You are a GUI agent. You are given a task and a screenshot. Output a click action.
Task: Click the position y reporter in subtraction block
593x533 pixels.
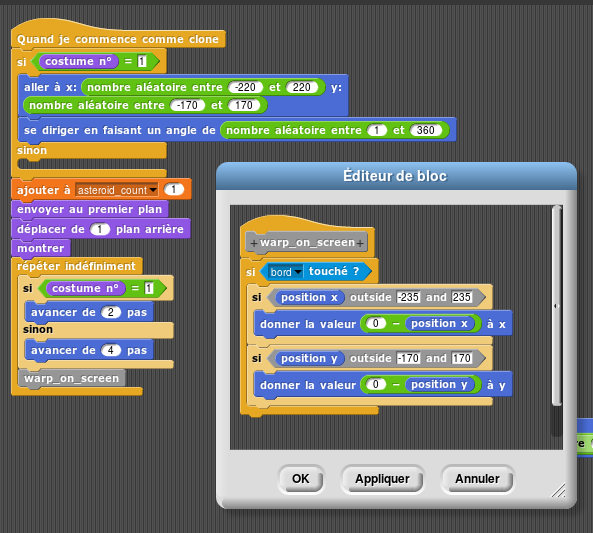pyautogui.click(x=439, y=384)
